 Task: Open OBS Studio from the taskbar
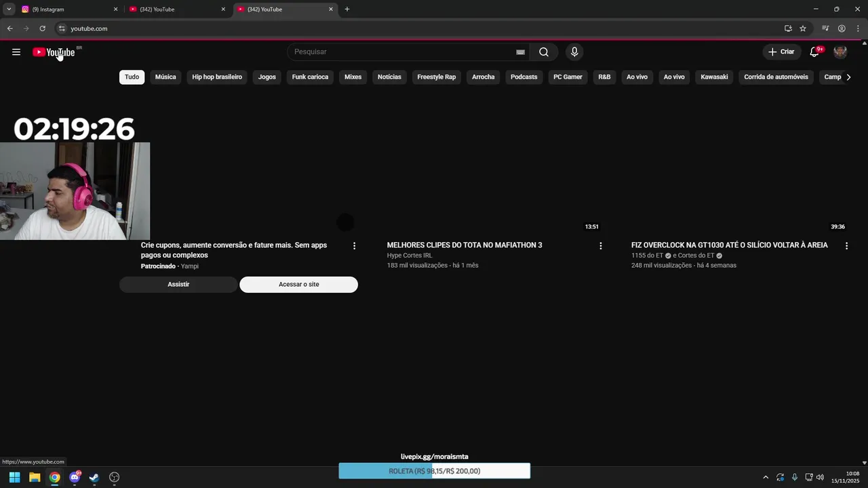tap(115, 477)
